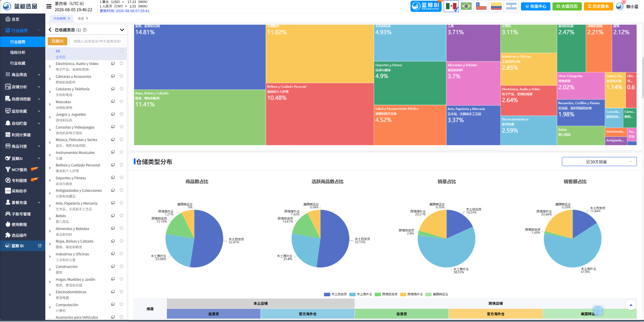Switch to the Brazil flag site

click(466, 6)
